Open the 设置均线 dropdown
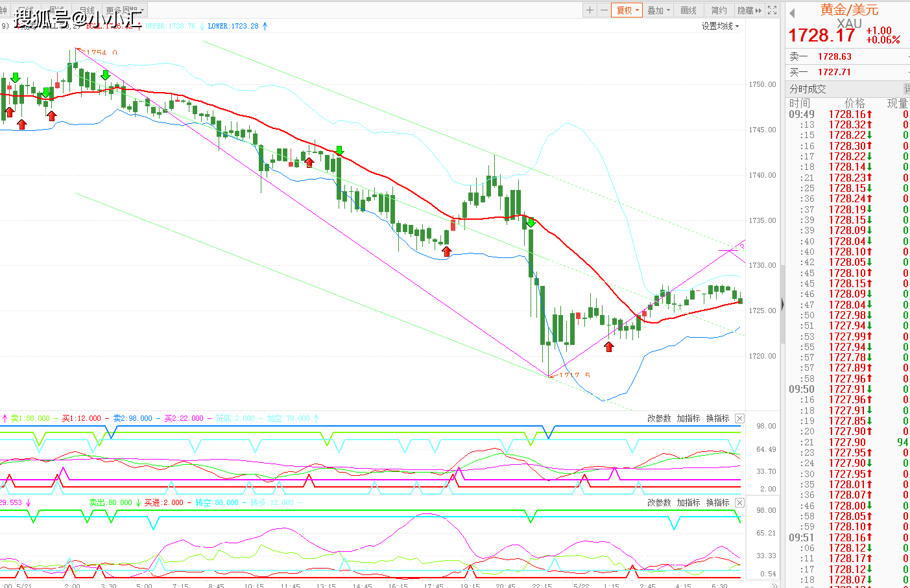The image size is (910, 588). tap(720, 26)
